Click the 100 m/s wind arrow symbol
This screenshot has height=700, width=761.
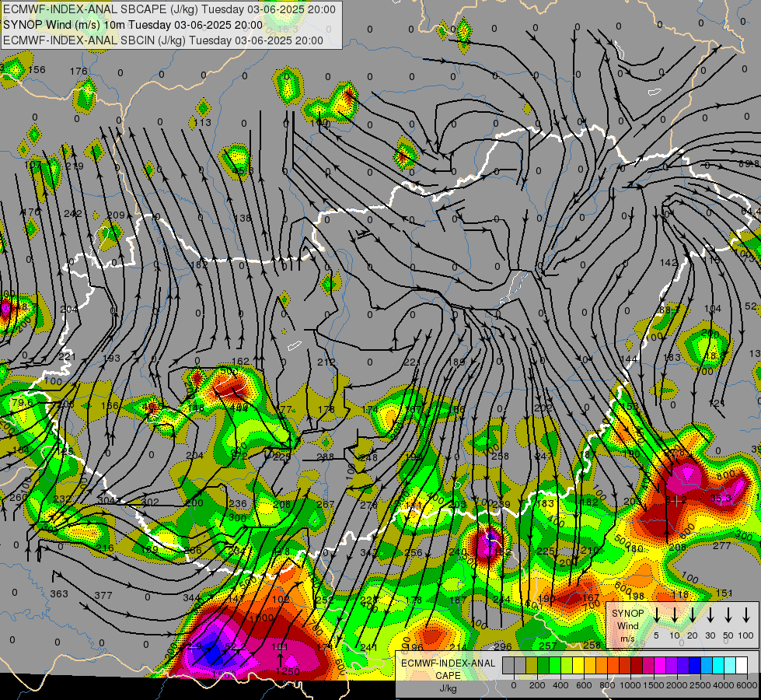click(x=746, y=615)
